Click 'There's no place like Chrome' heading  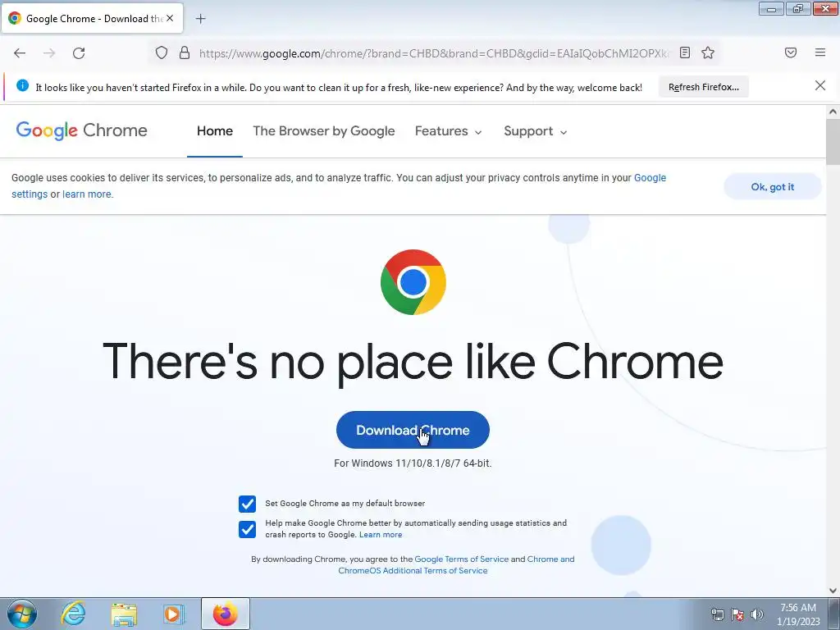(413, 361)
